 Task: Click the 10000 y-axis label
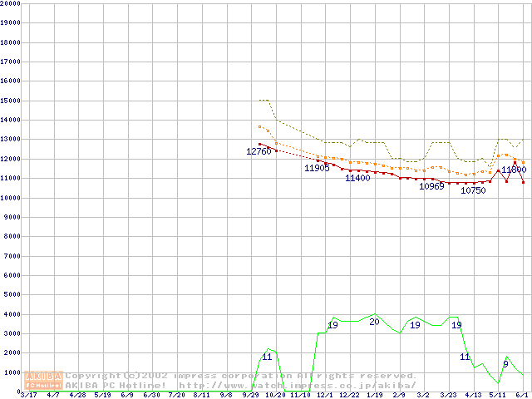click(x=10, y=198)
